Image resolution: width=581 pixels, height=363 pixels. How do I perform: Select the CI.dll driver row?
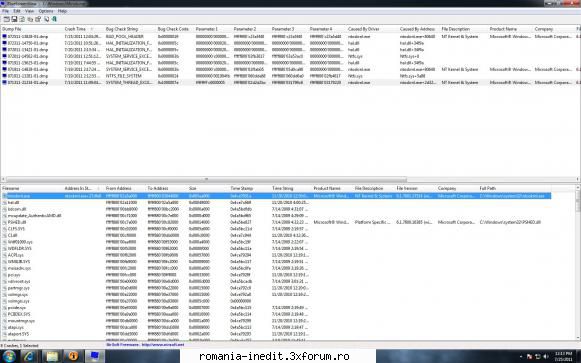tap(276, 236)
